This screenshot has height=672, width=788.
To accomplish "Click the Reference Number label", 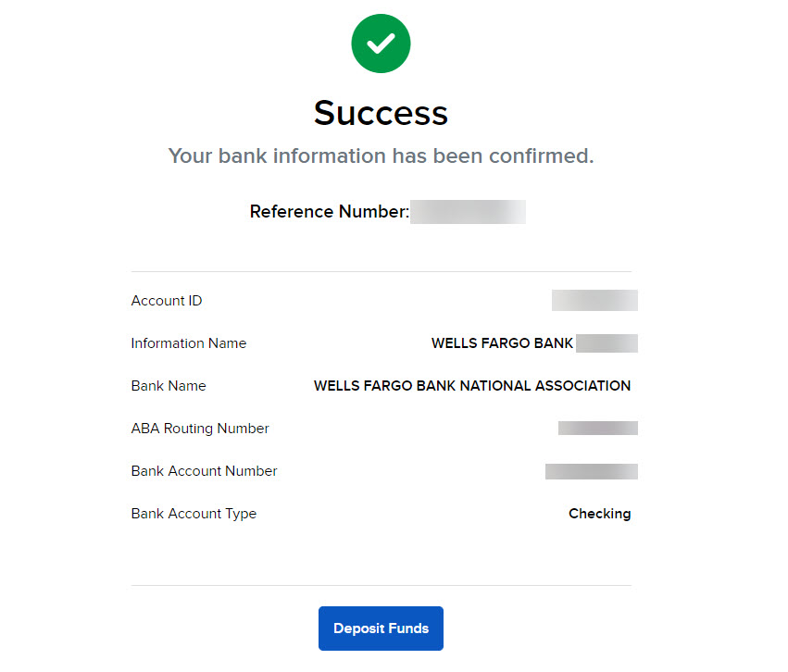I will pos(329,211).
